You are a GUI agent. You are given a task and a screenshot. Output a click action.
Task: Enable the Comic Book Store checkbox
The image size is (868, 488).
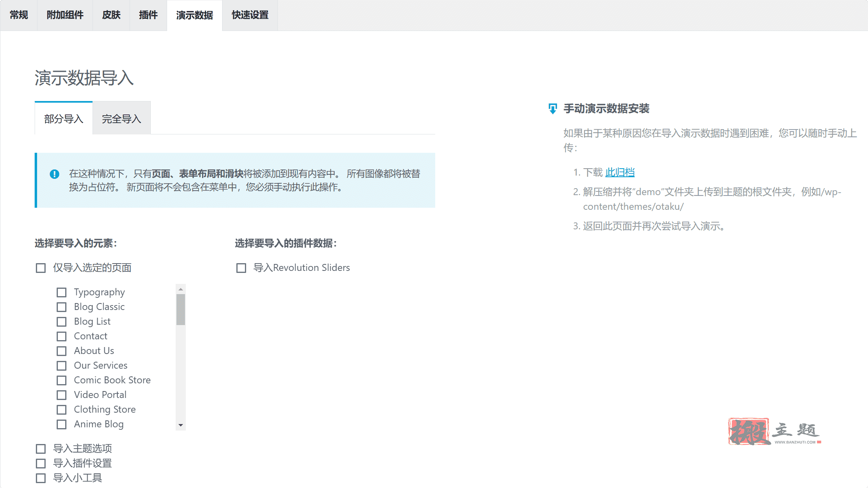pyautogui.click(x=62, y=380)
